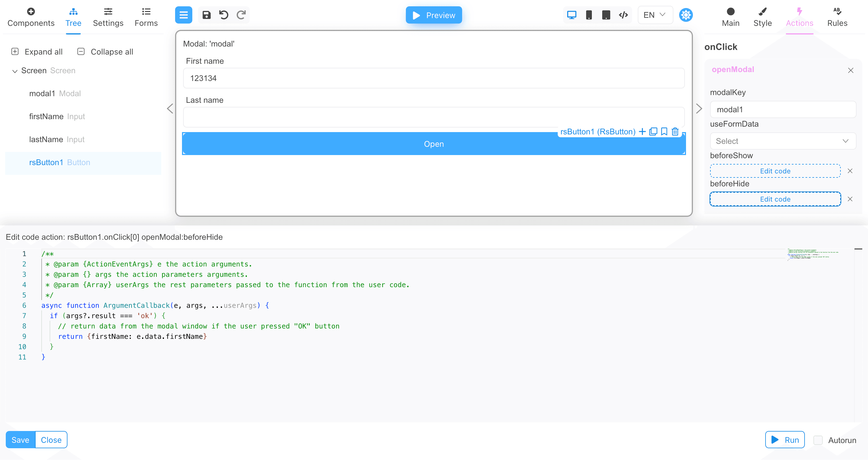
Task: Save the project using the disk icon
Action: point(207,15)
